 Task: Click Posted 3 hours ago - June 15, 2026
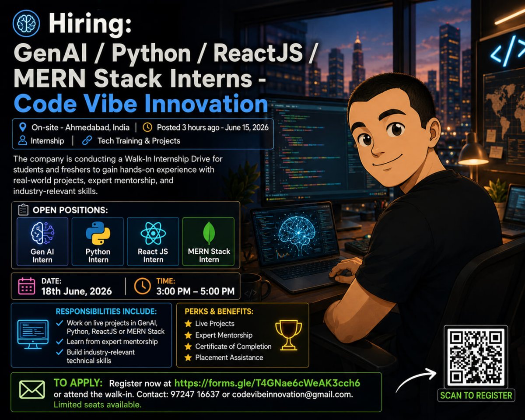[212, 128]
